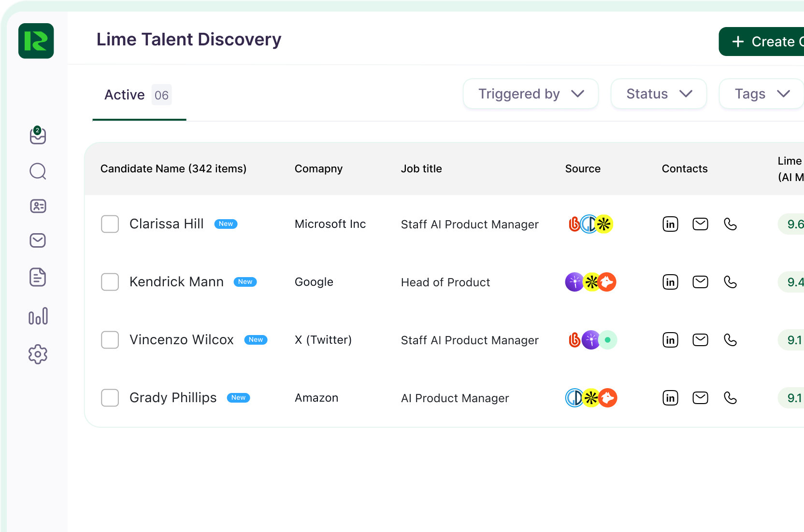Open Vincenzo Wilcox's LinkedIn contact icon

tap(671, 340)
